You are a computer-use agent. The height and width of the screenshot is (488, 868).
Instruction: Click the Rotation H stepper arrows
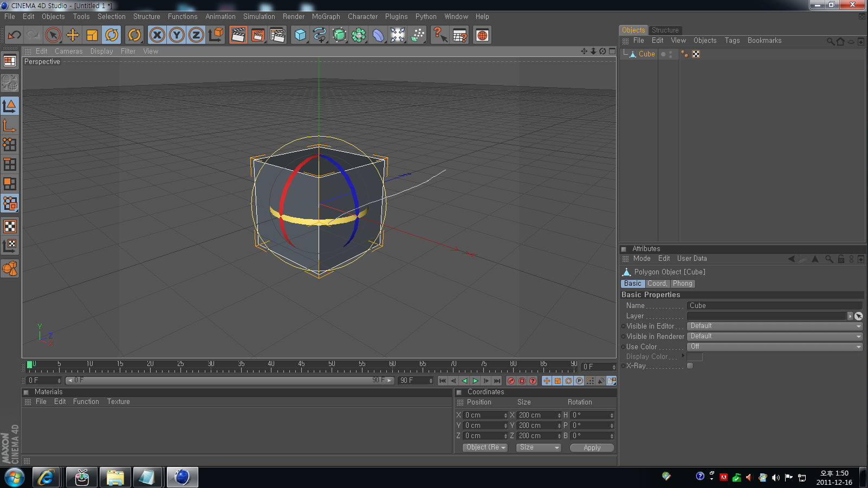[x=612, y=415]
